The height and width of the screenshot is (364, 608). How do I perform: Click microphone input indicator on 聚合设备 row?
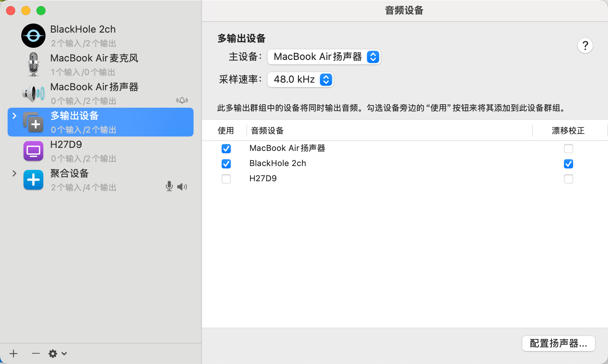click(x=169, y=186)
